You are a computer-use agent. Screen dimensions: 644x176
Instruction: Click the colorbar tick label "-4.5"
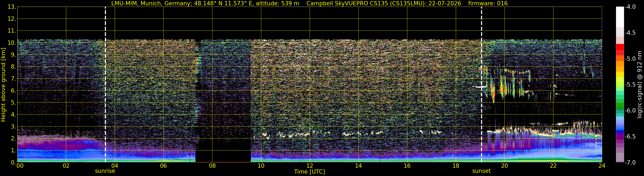point(630,33)
